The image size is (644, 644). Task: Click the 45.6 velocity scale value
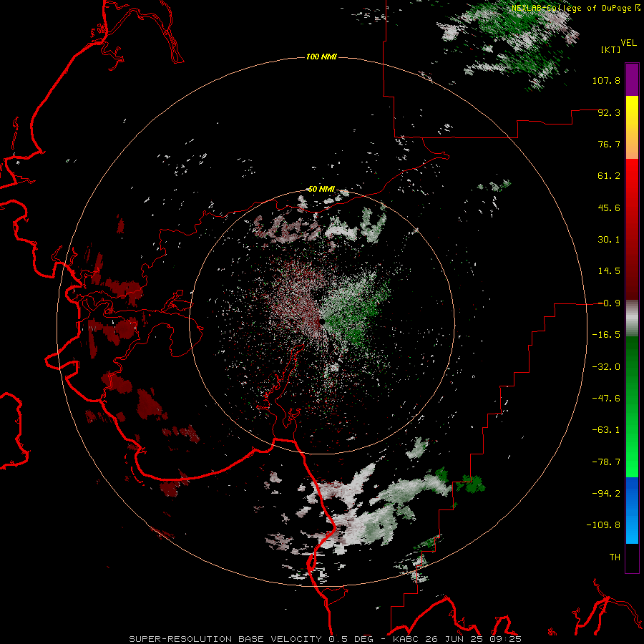point(609,208)
